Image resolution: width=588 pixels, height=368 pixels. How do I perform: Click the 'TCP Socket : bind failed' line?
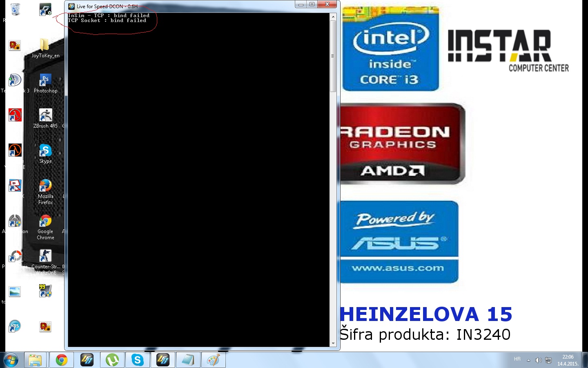(107, 20)
